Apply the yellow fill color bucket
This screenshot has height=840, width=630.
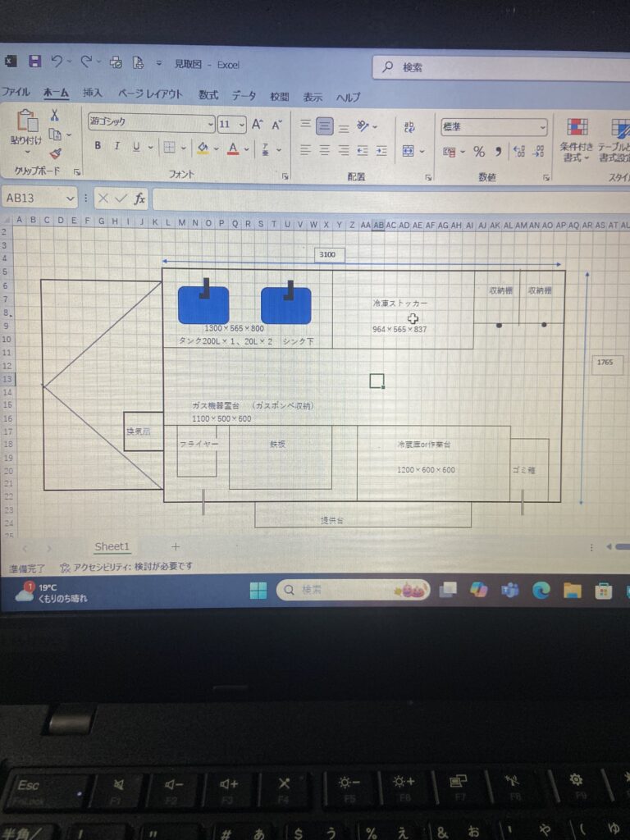click(x=203, y=148)
